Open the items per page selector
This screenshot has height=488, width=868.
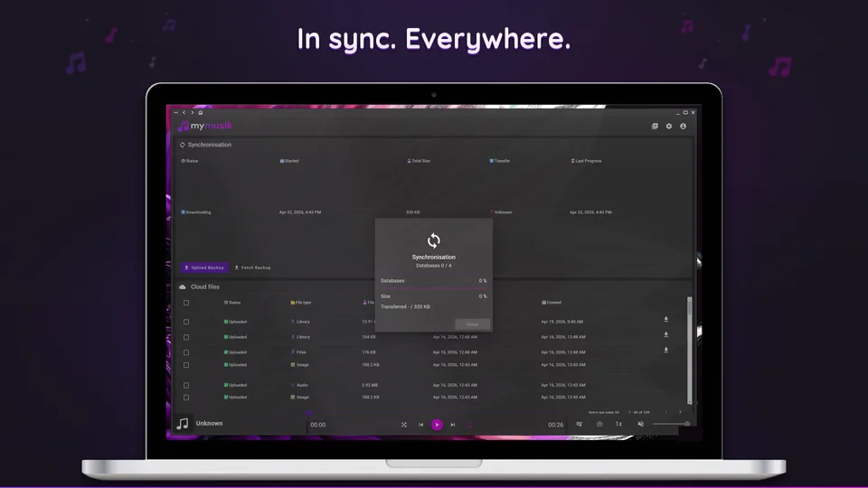604,413
